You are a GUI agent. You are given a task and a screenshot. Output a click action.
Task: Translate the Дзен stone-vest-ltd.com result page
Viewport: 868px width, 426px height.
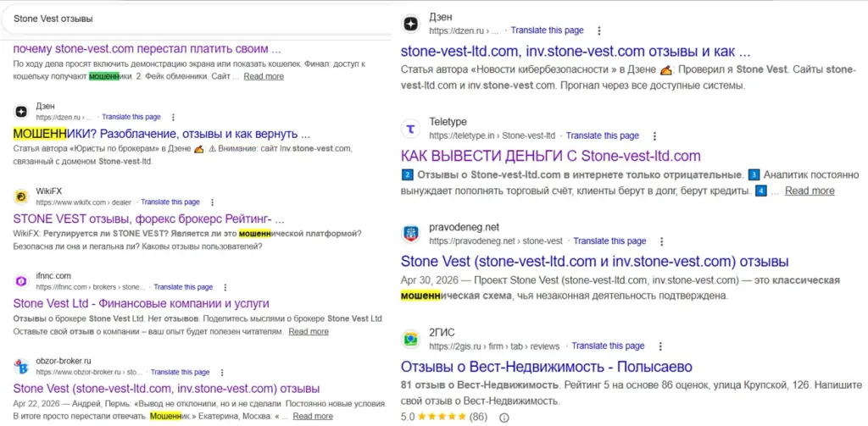click(x=547, y=30)
